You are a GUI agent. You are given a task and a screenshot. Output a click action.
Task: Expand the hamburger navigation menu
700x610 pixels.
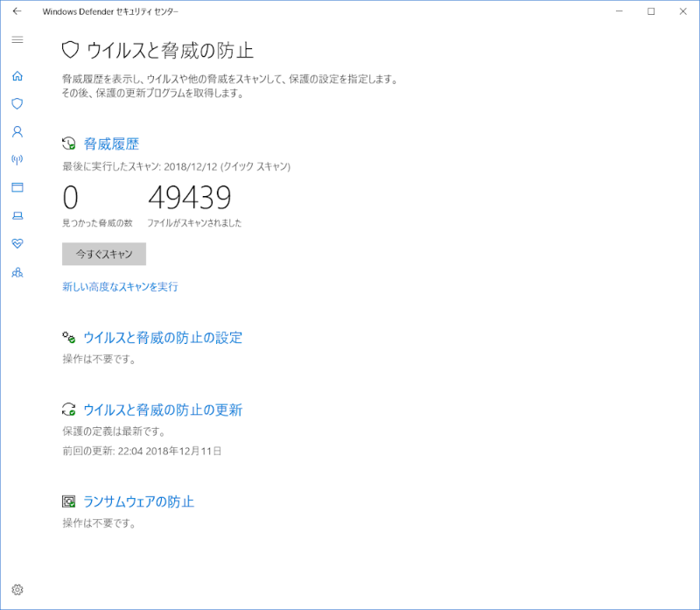tap(17, 40)
